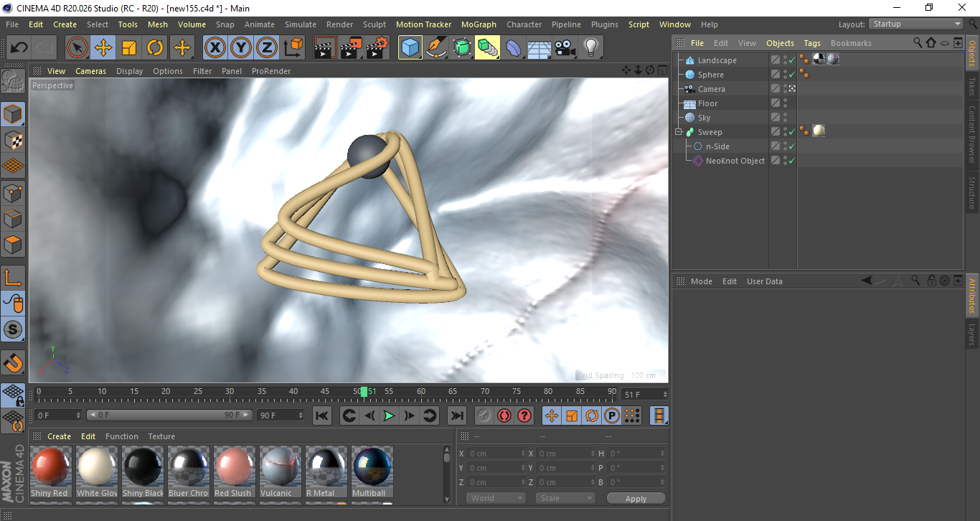This screenshot has width=980, height=521.
Task: Open the Layout dropdown showing Startup
Action: 916,24
